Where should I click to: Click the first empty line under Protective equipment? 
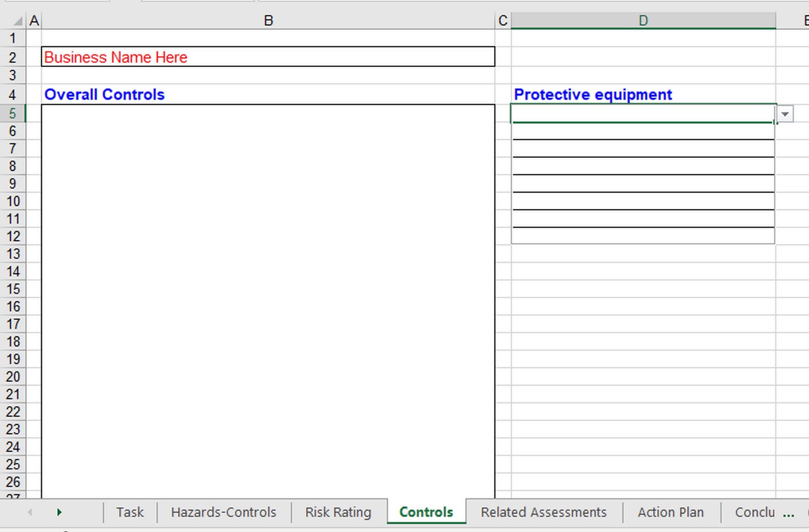coord(642,131)
